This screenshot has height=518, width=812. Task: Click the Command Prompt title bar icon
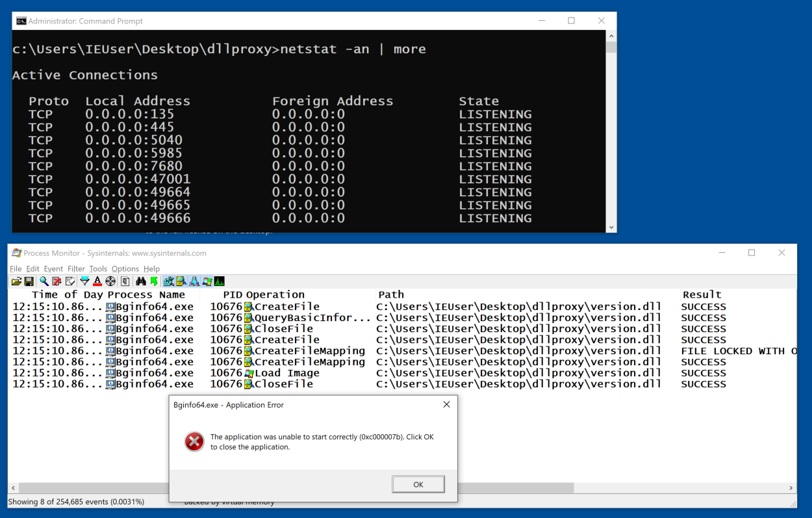point(21,21)
